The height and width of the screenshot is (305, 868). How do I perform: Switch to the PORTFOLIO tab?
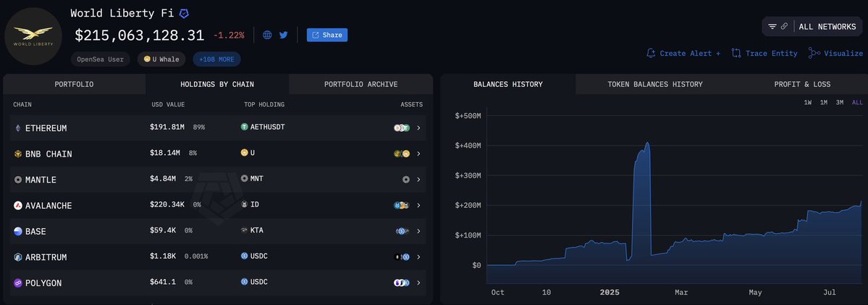click(74, 84)
